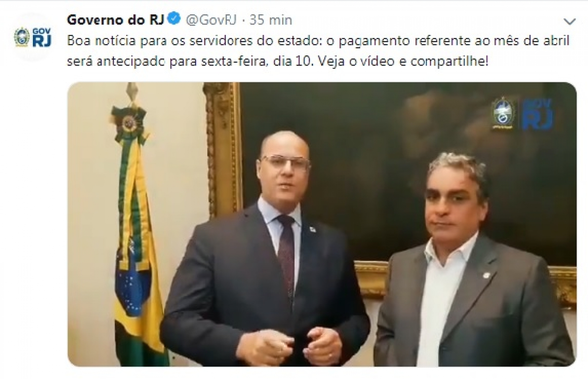Open the 35 min timestamp permalink
The height and width of the screenshot is (379, 588).
coord(271,20)
